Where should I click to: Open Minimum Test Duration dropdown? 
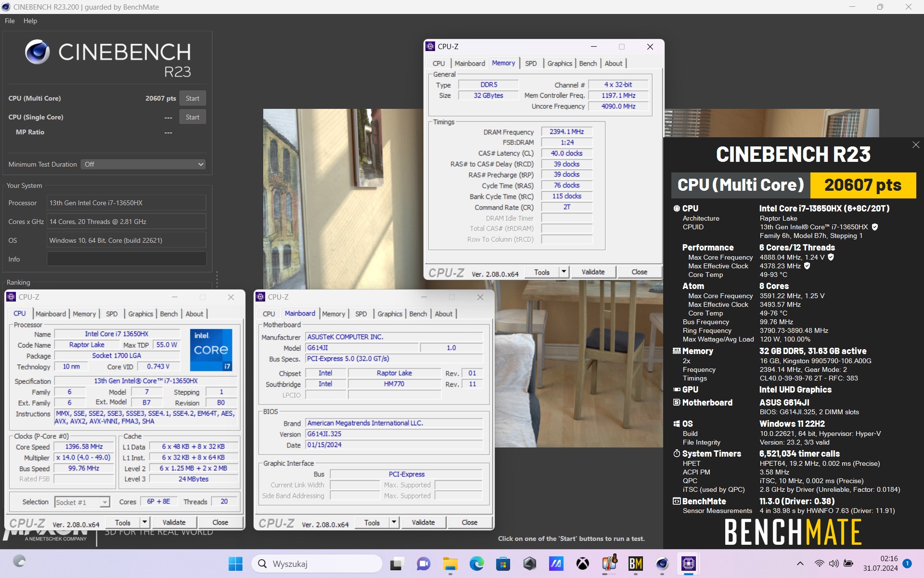coord(143,164)
